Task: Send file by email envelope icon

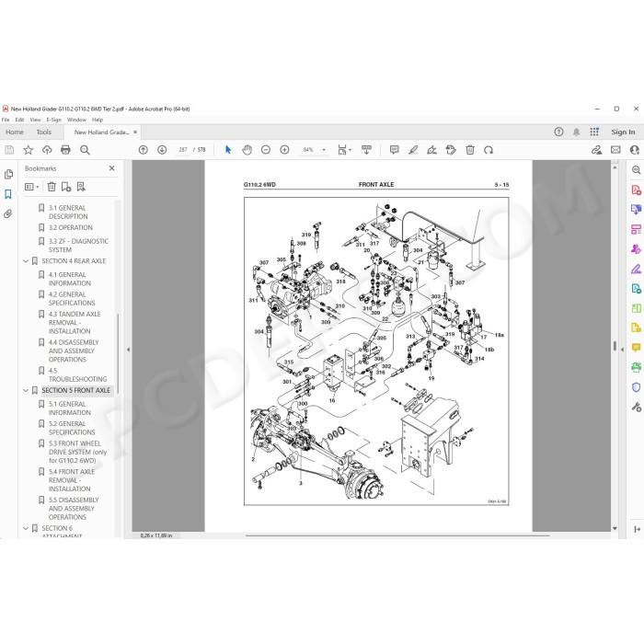Action: pos(615,150)
